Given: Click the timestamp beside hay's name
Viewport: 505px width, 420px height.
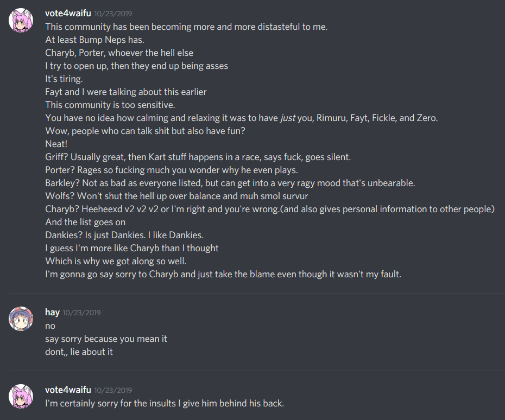Looking at the screenshot, I should pos(81,313).
